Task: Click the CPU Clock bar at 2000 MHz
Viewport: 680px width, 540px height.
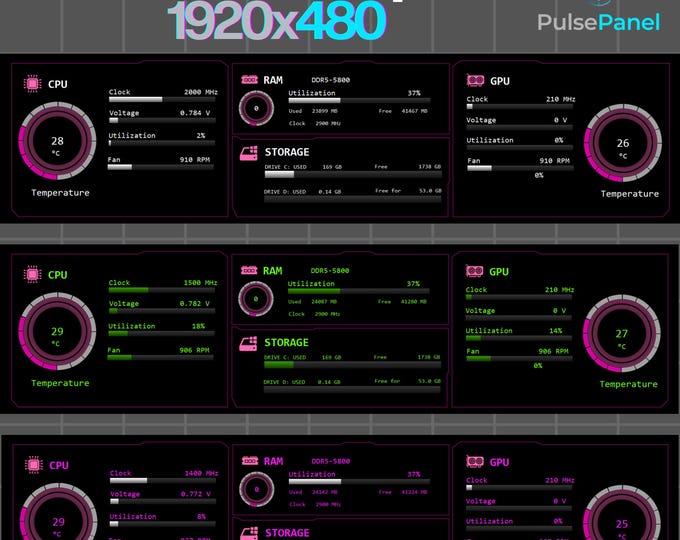Action: click(162, 99)
